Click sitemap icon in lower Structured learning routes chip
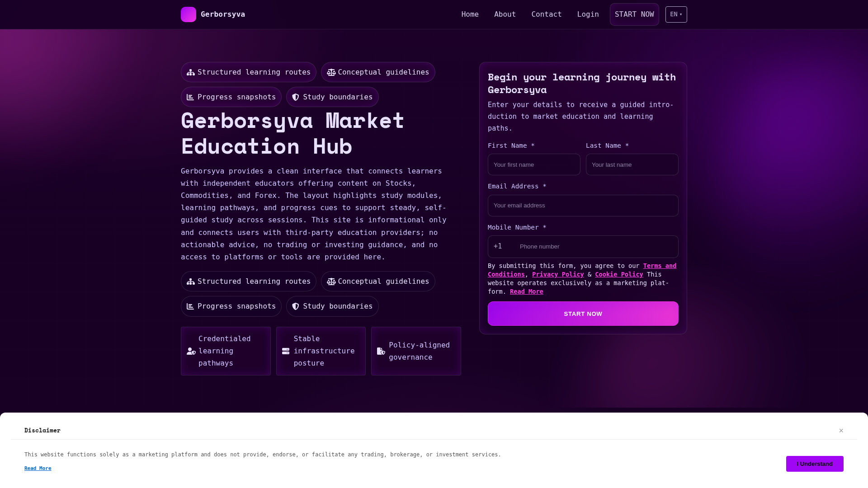This screenshot has width=868, height=488. click(x=191, y=282)
